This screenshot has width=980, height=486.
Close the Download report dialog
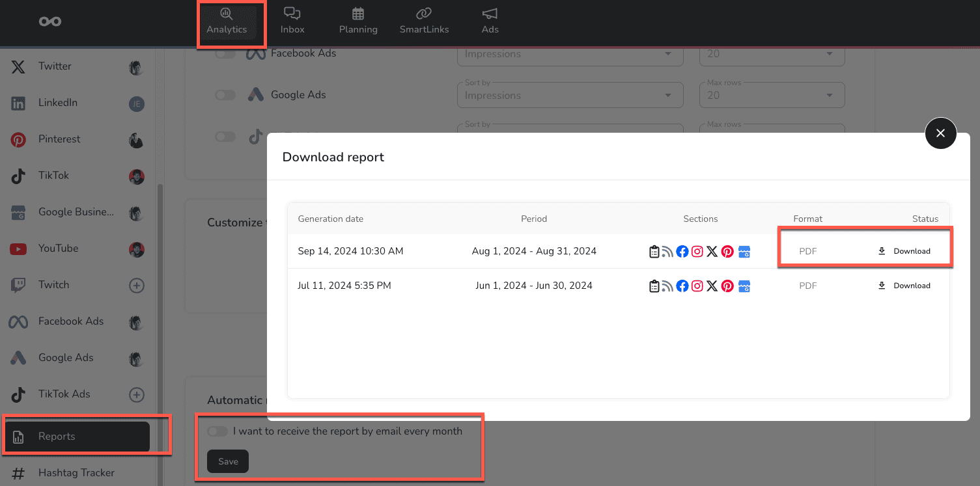(x=940, y=133)
